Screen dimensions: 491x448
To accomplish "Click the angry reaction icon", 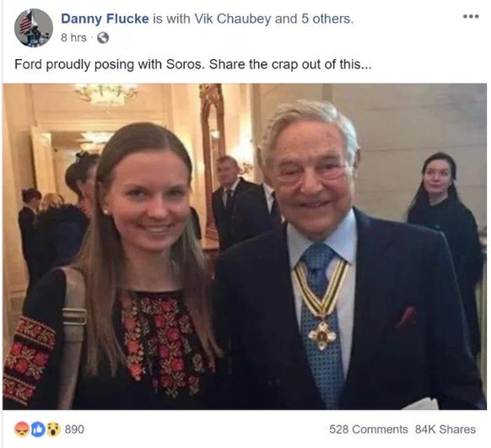I will tap(21, 429).
